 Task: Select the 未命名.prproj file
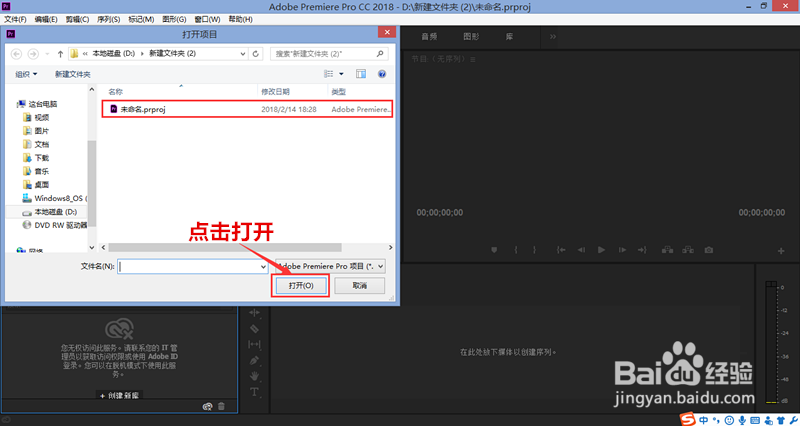(247, 109)
